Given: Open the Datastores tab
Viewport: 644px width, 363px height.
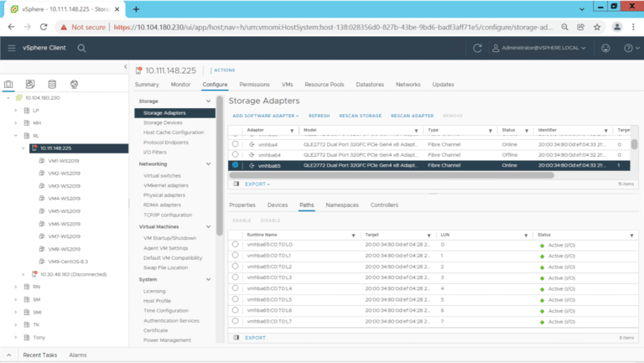Looking at the screenshot, I should 370,85.
